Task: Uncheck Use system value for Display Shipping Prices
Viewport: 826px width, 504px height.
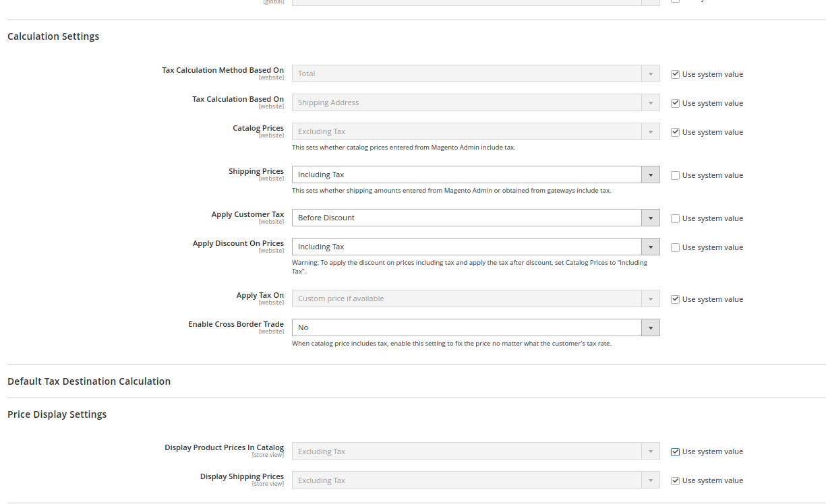Action: pyautogui.click(x=675, y=480)
